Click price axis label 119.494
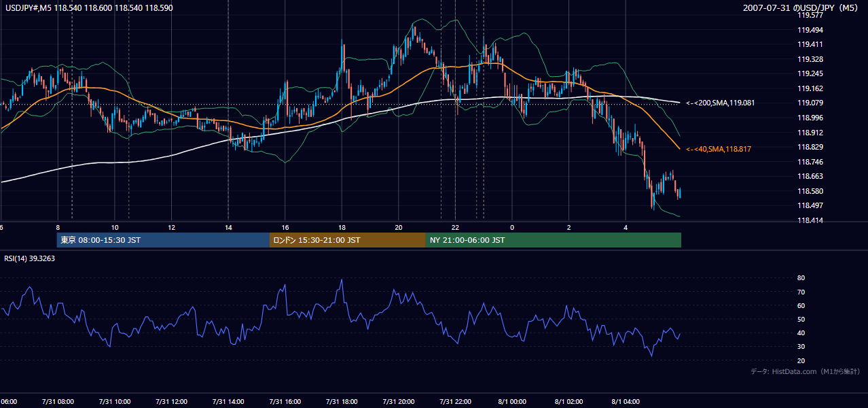Screen dimensions: 868x408 (x=811, y=30)
